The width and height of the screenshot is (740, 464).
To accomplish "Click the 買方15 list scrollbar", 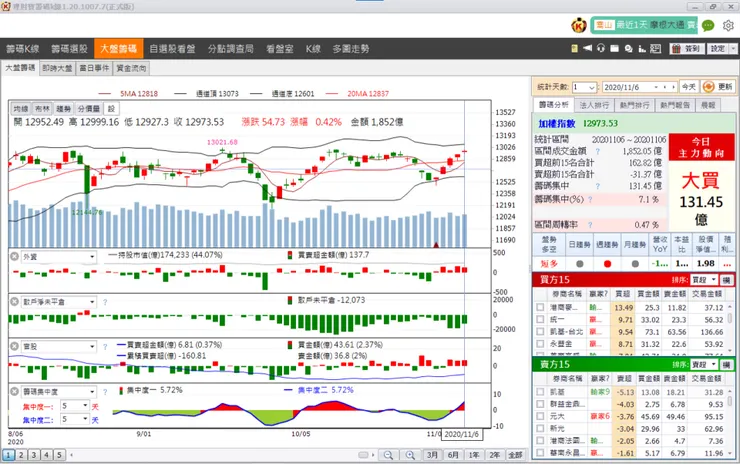I will pyautogui.click(x=730, y=328).
